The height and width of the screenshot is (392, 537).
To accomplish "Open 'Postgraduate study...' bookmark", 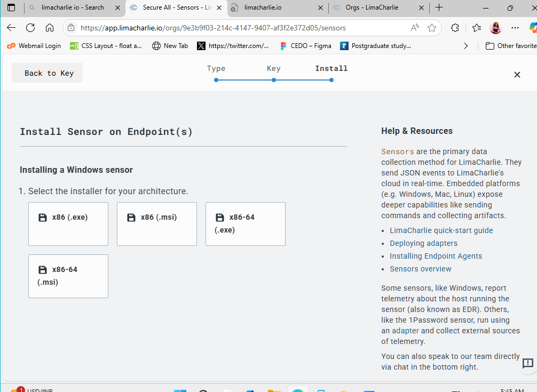I will [376, 46].
